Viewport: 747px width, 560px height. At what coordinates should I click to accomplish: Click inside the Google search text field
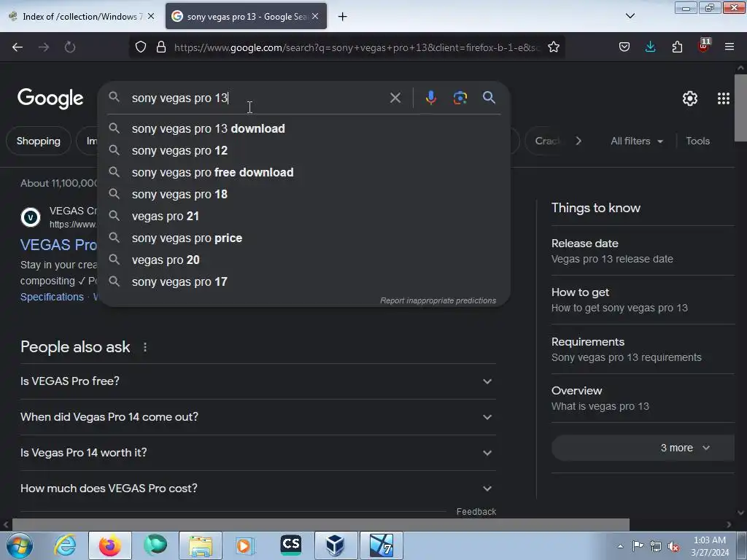258,98
